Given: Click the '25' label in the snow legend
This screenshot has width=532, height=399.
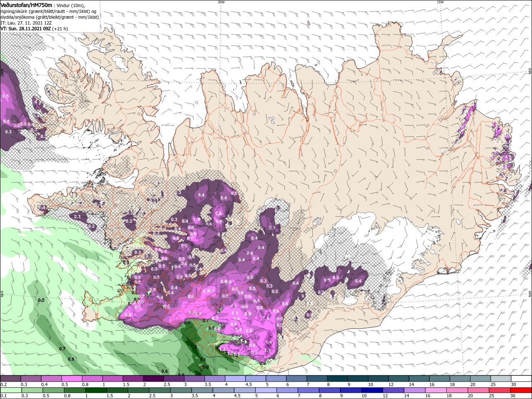Looking at the screenshot, I should point(493,384).
